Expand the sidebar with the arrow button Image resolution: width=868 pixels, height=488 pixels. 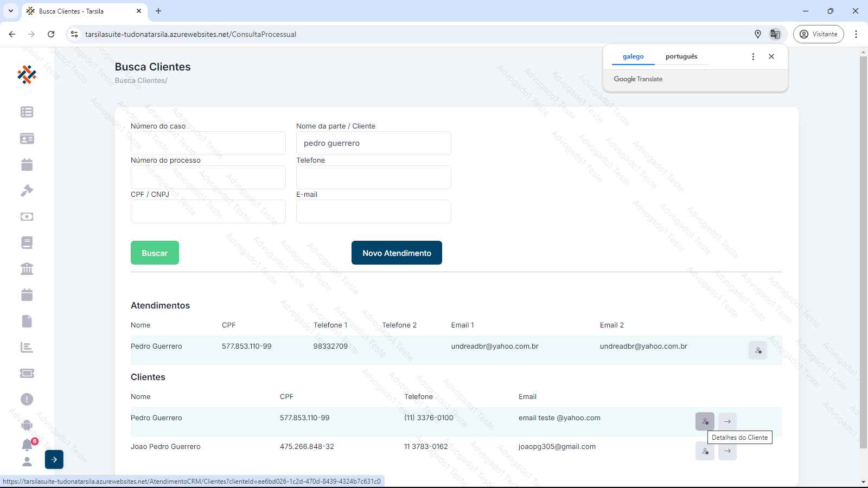coord(54,459)
